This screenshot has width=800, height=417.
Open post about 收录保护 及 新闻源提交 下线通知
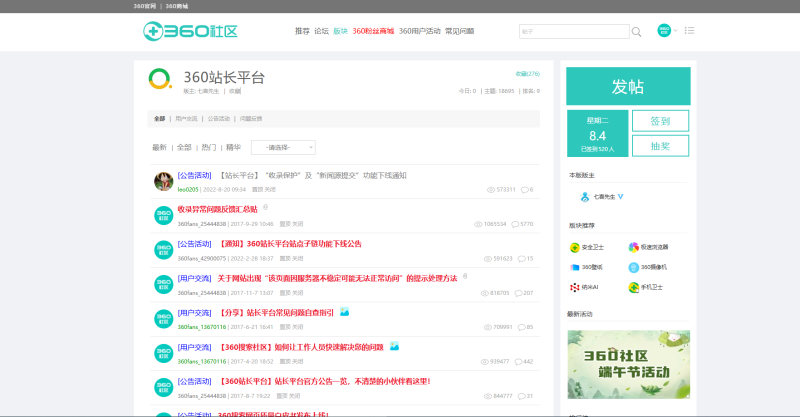pos(312,176)
